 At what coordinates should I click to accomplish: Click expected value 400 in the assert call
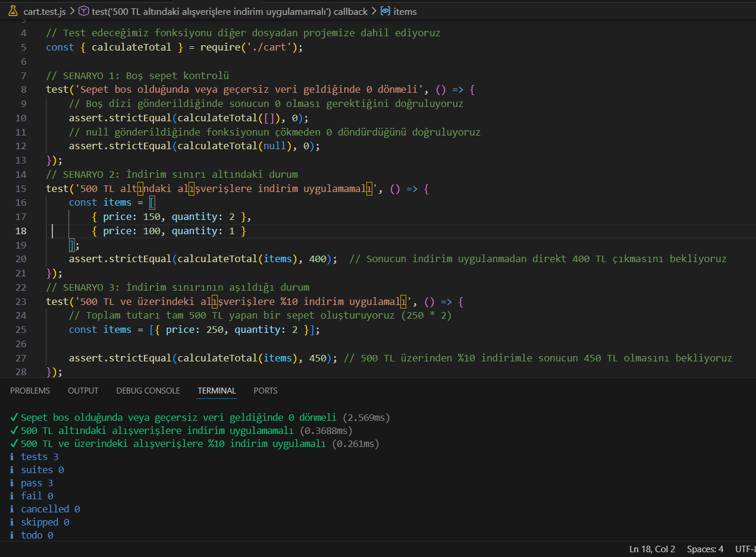[x=318, y=259]
